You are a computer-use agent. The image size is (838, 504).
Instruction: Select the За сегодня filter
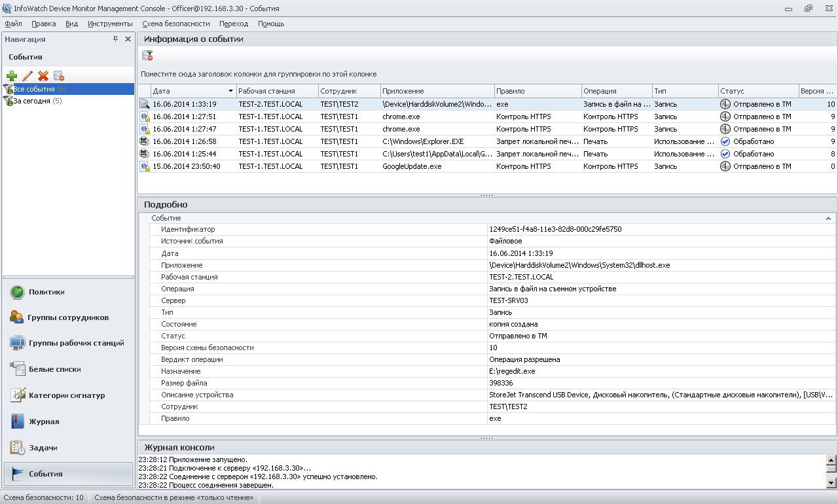pos(33,101)
